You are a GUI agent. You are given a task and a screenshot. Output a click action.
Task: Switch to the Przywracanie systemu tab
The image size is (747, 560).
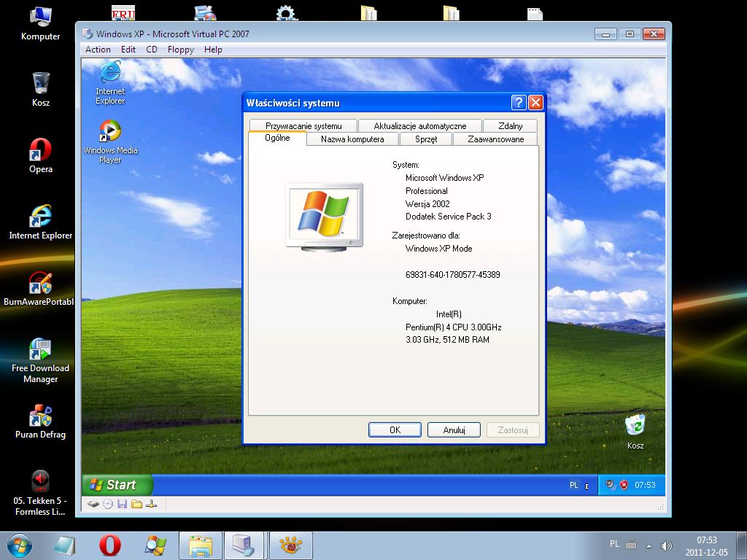(303, 125)
